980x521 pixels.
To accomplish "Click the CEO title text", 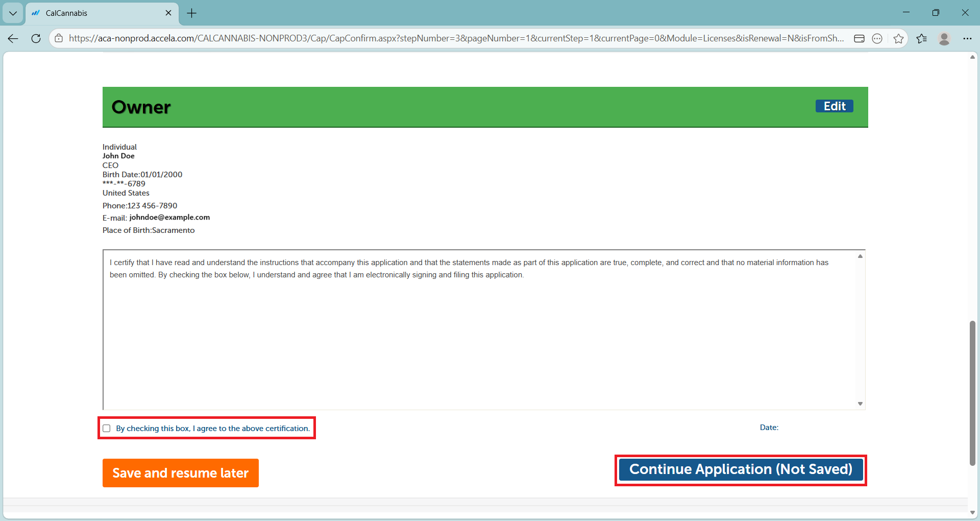I will [x=110, y=165].
